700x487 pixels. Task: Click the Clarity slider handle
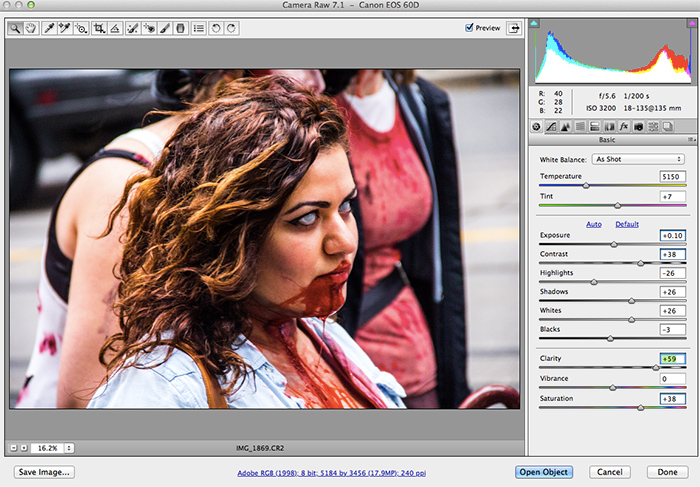click(x=657, y=367)
